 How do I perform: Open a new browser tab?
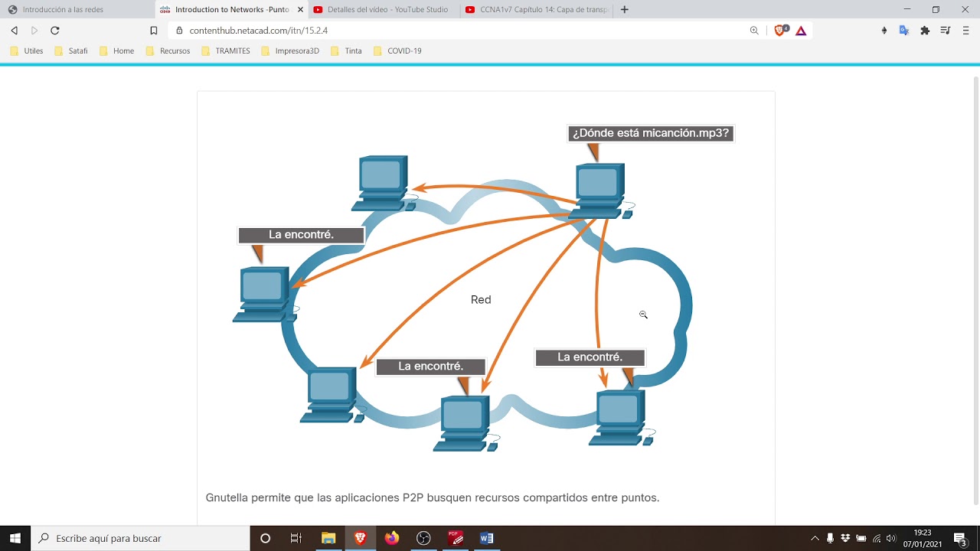pos(625,10)
